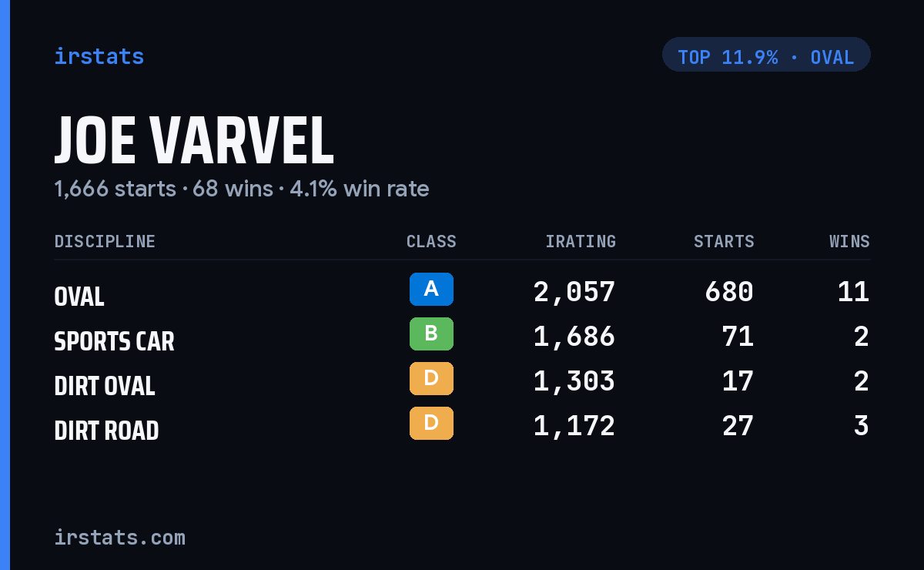
Task: Sort by the CLASS column header
Action: click(x=431, y=242)
